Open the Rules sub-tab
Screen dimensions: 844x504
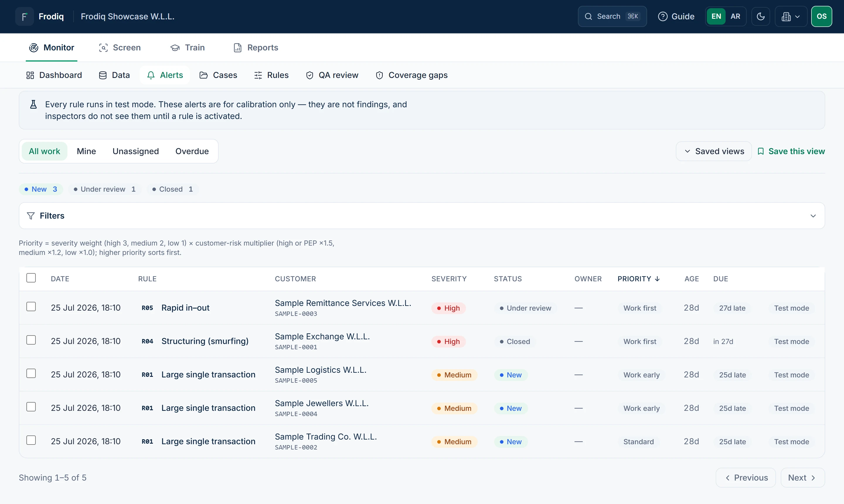point(271,75)
